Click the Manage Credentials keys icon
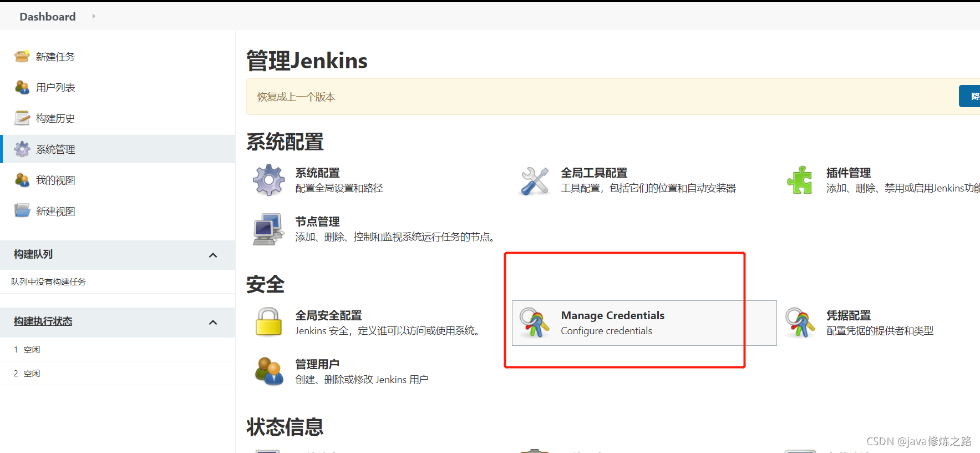Screen dimensions: 980x453 [535, 323]
